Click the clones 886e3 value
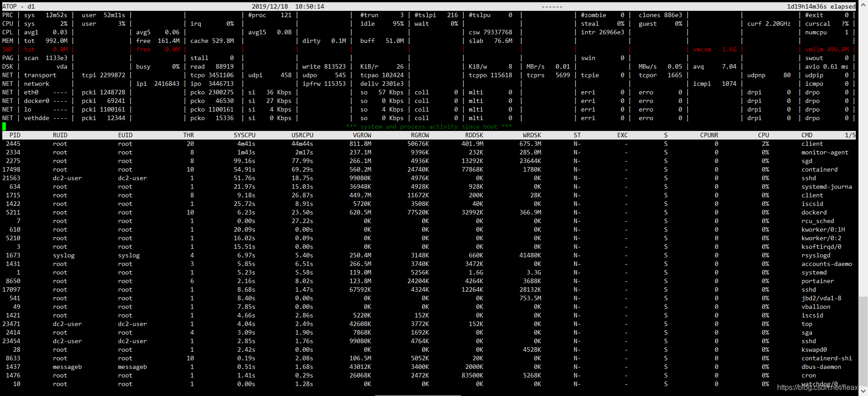Screen dimensions: 868x396 click(x=660, y=15)
